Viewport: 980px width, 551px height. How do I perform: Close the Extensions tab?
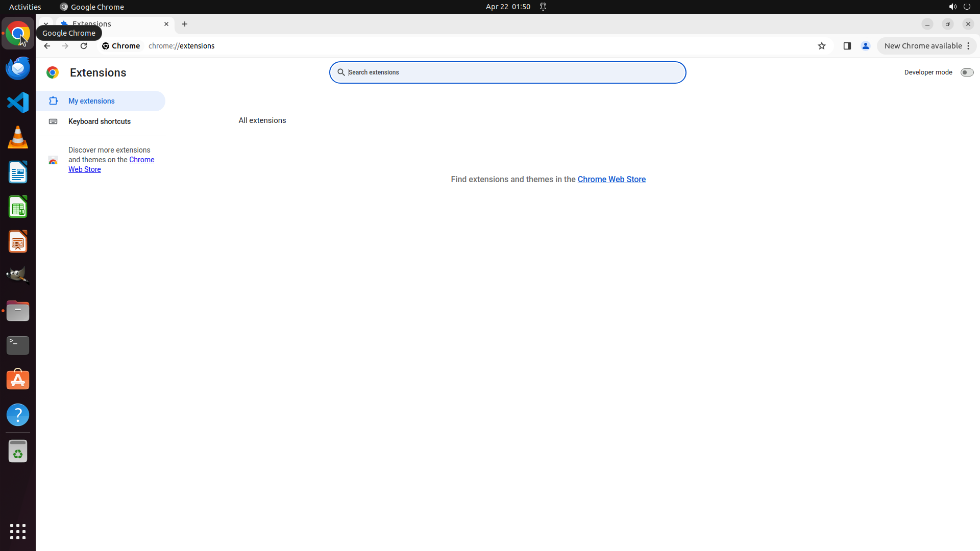coord(166,24)
